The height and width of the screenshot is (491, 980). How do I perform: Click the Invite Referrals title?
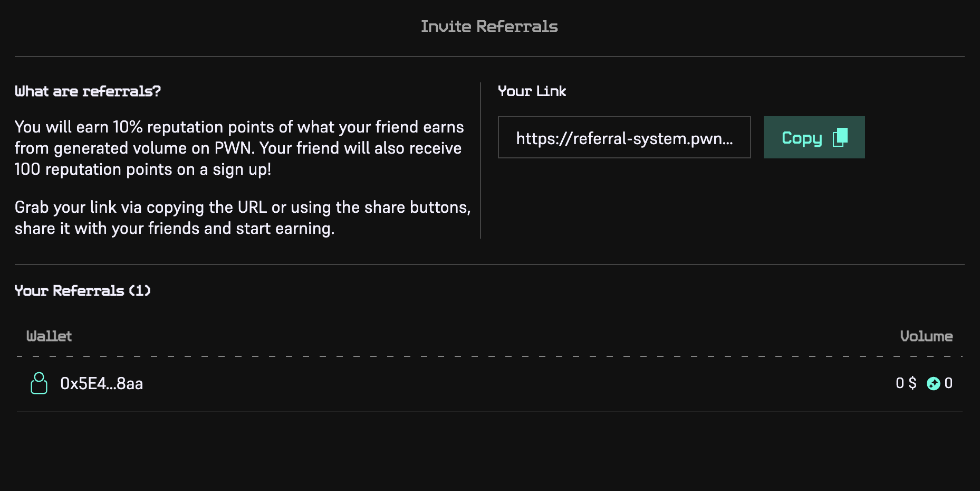coord(489,26)
